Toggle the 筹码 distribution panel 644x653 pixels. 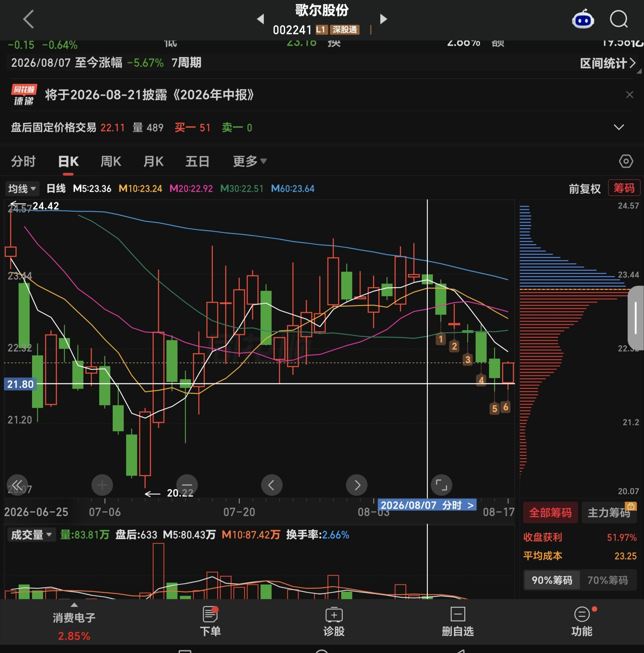[624, 188]
